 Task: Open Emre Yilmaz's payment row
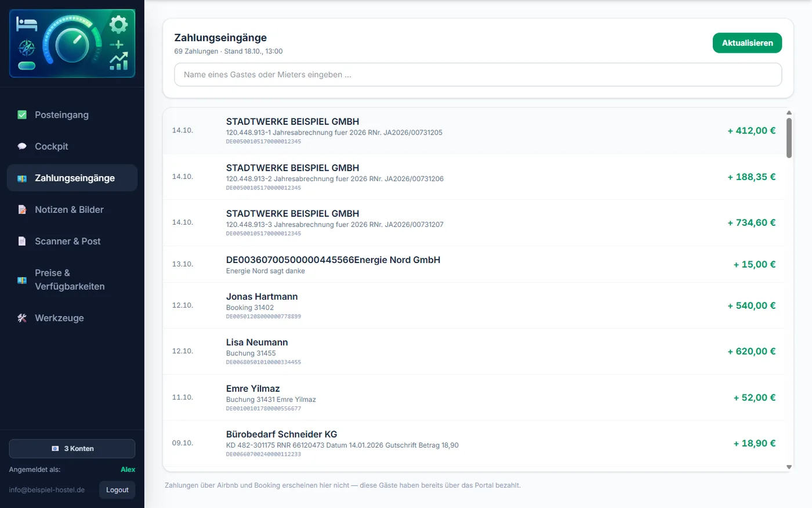tap(474, 398)
